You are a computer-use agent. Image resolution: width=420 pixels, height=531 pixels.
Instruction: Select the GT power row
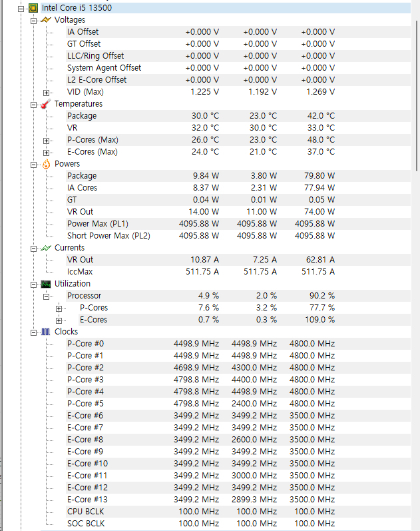coord(238,200)
